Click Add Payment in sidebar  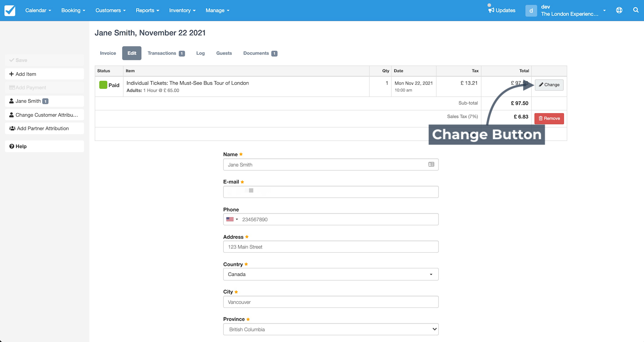tap(44, 88)
